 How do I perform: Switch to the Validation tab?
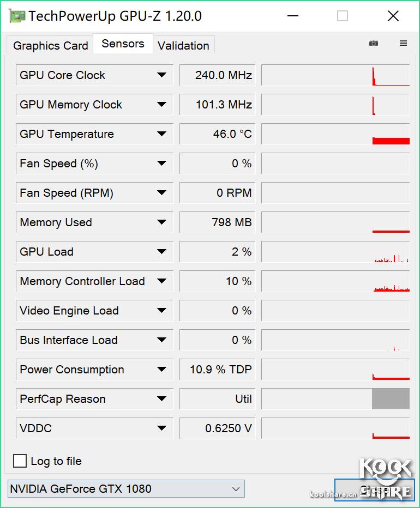183,46
